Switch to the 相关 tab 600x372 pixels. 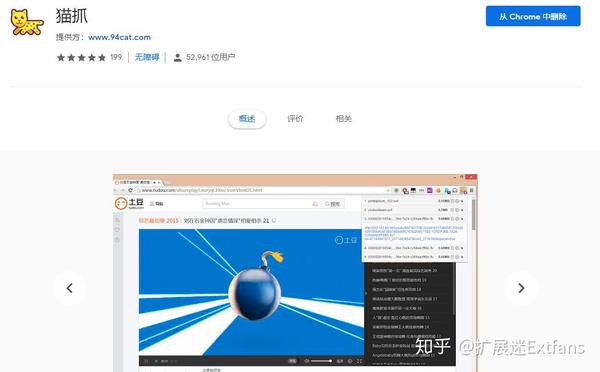click(x=344, y=119)
